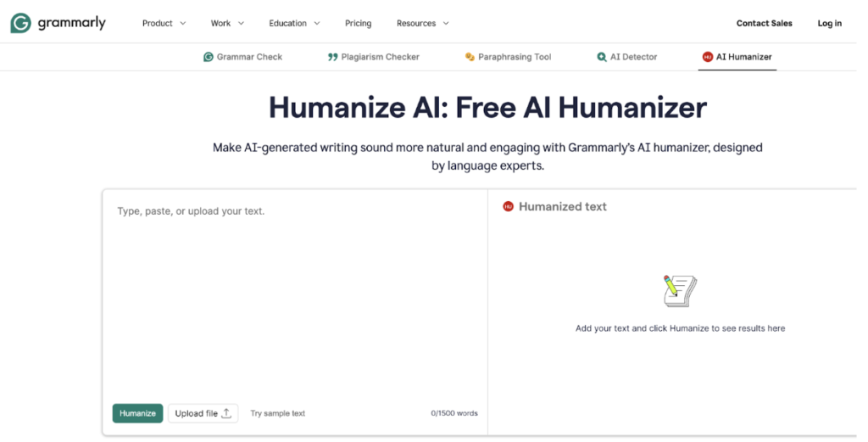Image resolution: width=868 pixels, height=442 pixels.
Task: Click the Paraphrasing Tool icon
Action: coord(470,57)
